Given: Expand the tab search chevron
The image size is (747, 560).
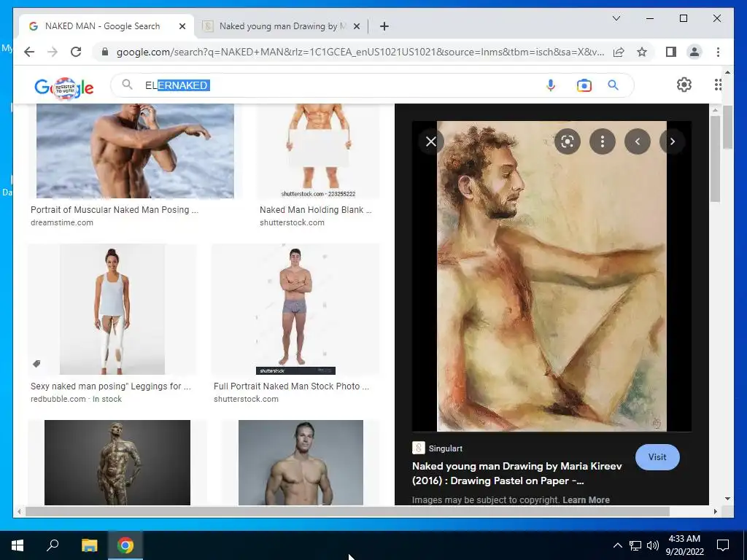Looking at the screenshot, I should point(616,18).
